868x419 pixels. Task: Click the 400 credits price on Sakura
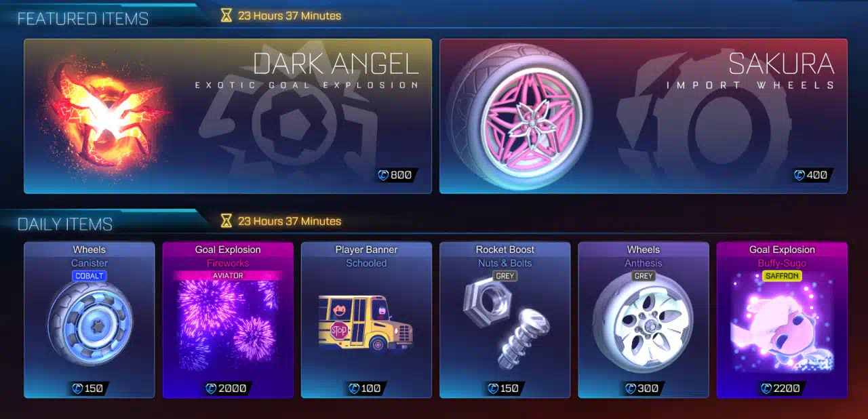coord(811,175)
